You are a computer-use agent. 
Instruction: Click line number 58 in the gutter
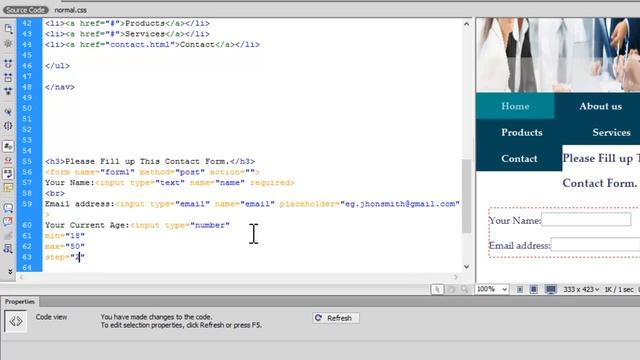pos(27,193)
